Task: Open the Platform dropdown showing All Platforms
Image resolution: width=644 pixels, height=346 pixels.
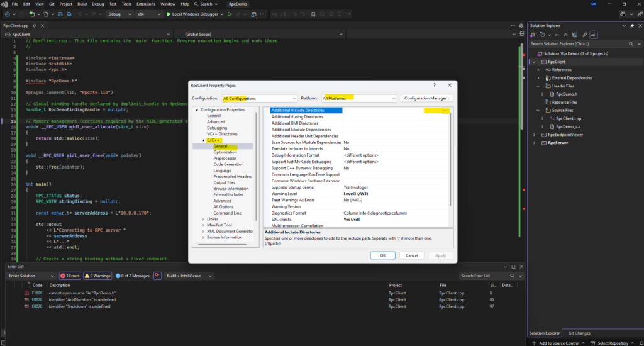Action: tap(359, 98)
